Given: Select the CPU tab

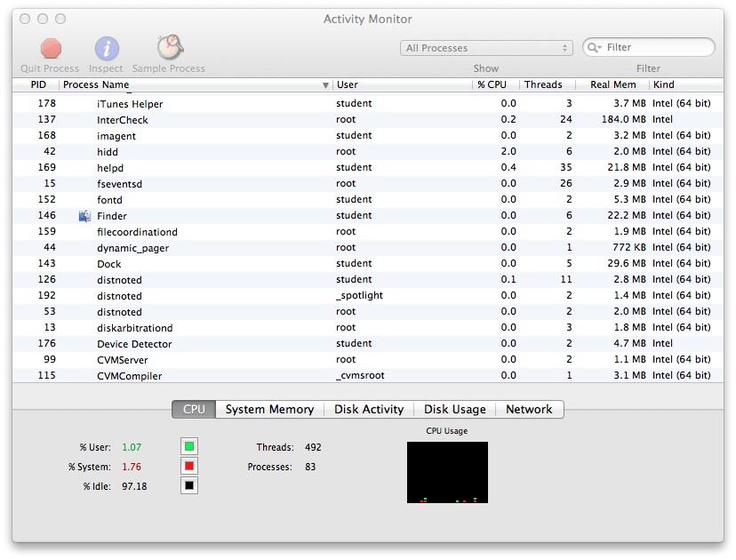Looking at the screenshot, I should [x=194, y=409].
